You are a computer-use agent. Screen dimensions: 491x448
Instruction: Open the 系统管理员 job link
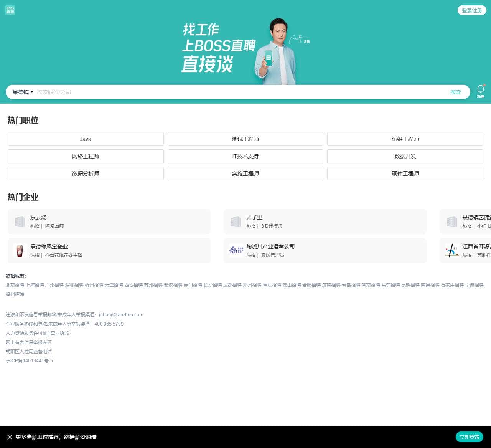[273, 255]
